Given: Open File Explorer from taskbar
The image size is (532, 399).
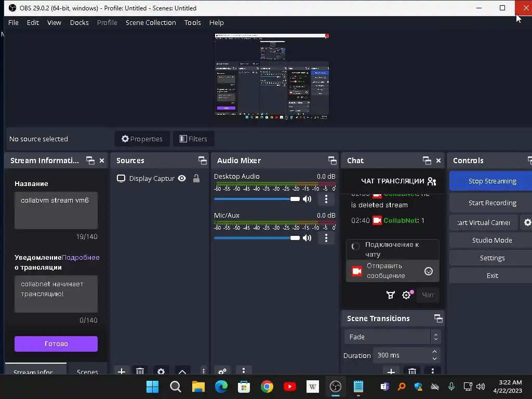Looking at the screenshot, I should [x=198, y=387].
